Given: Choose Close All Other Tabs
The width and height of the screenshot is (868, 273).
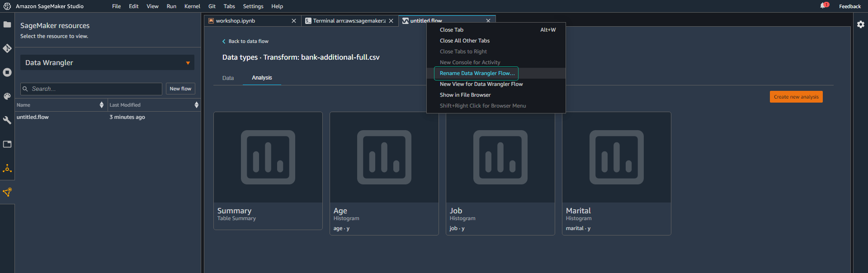Looking at the screenshot, I should (496, 41).
